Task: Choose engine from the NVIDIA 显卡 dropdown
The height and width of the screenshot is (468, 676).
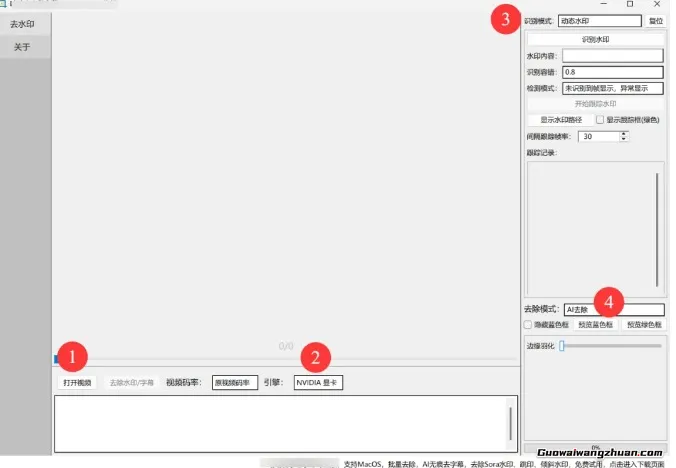Action: point(318,383)
